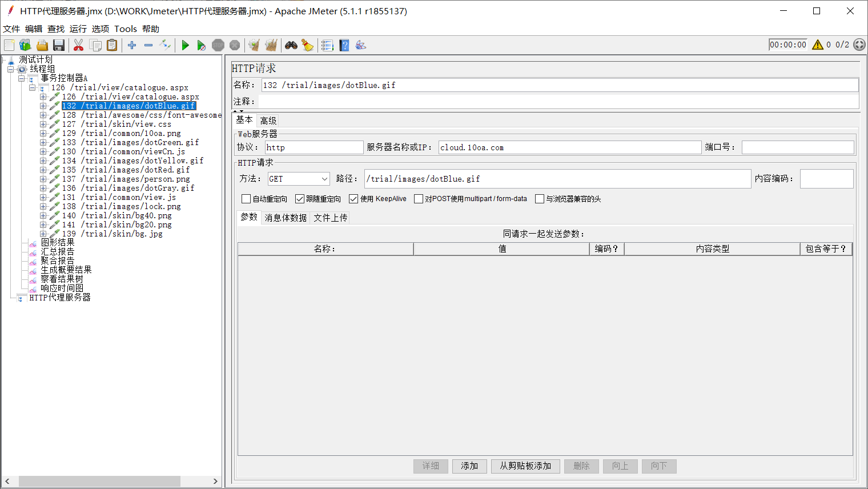Expand the 132 dotBlue.gif sampler node
This screenshot has width=868, height=489.
point(43,106)
